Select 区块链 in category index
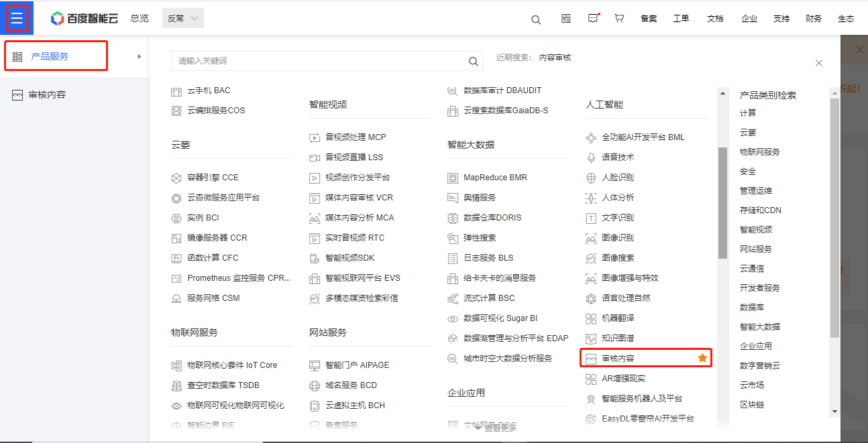The width and height of the screenshot is (868, 443). 752,405
